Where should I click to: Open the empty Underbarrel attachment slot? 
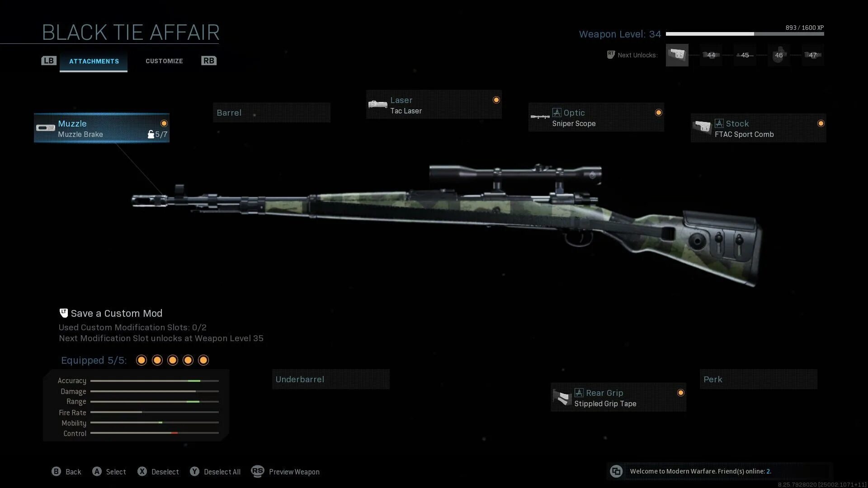point(330,379)
